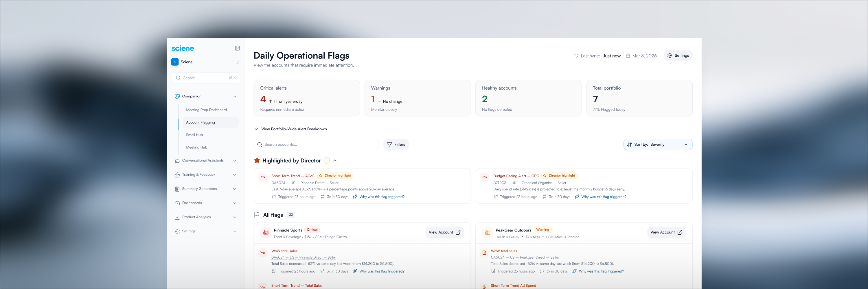Open Email Hub in the sidebar

[x=194, y=135]
